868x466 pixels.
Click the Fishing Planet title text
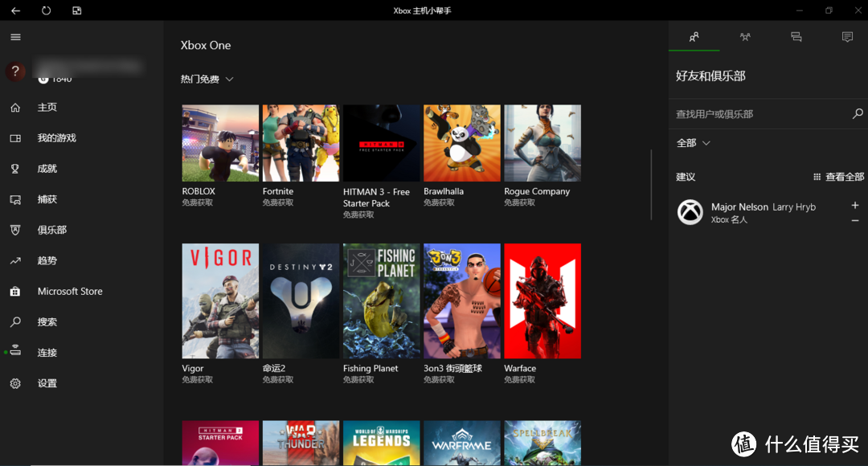pyautogui.click(x=371, y=369)
